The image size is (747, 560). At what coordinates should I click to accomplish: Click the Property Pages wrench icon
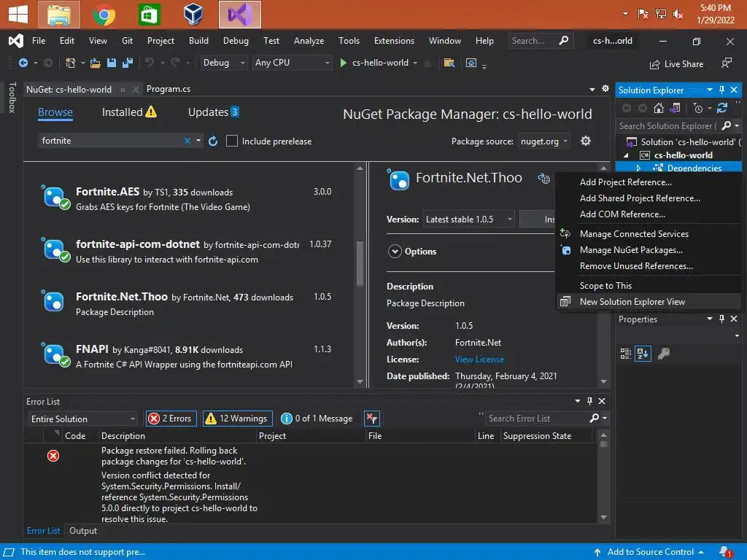tap(664, 354)
